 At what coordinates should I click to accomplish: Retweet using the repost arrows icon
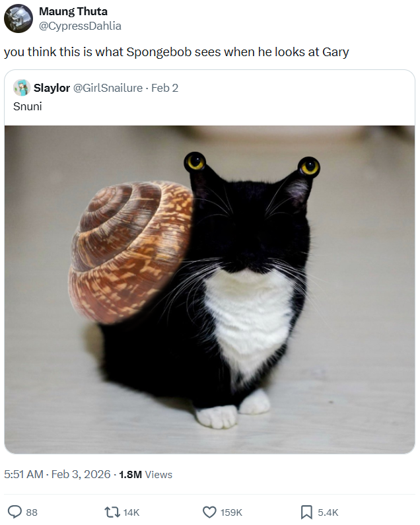coord(112,512)
